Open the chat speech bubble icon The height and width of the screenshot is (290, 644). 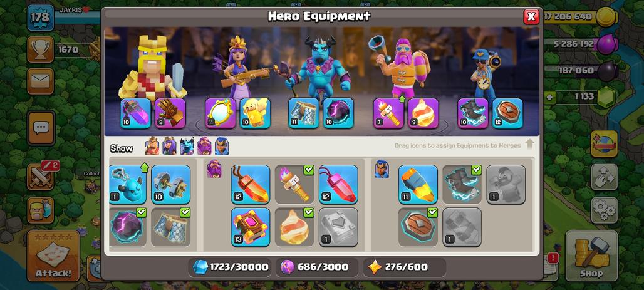click(x=41, y=128)
